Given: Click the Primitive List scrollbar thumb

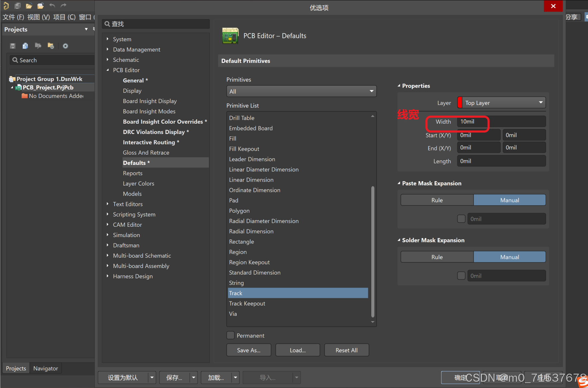Looking at the screenshot, I should tap(373, 251).
